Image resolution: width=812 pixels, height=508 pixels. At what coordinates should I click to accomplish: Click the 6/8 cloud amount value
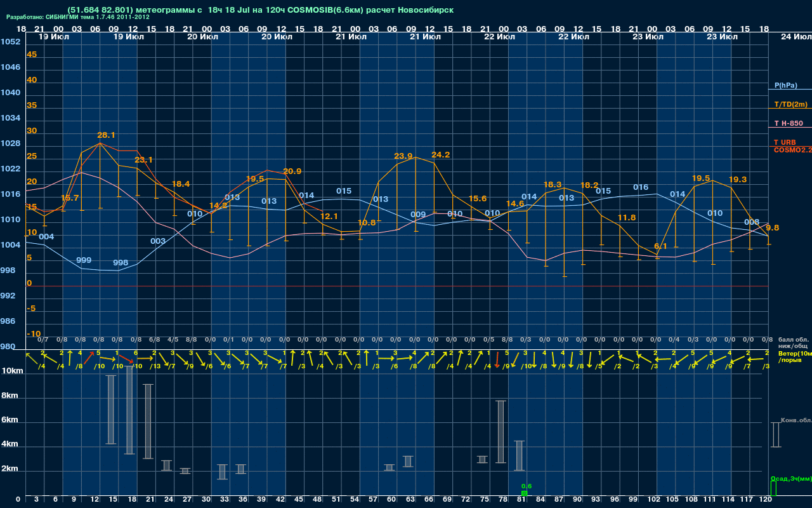[x=155, y=340]
